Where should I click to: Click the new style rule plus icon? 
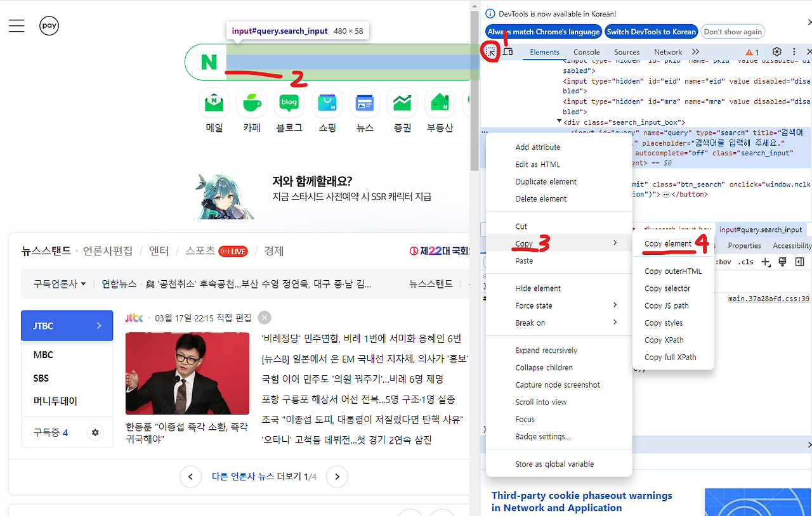click(766, 262)
